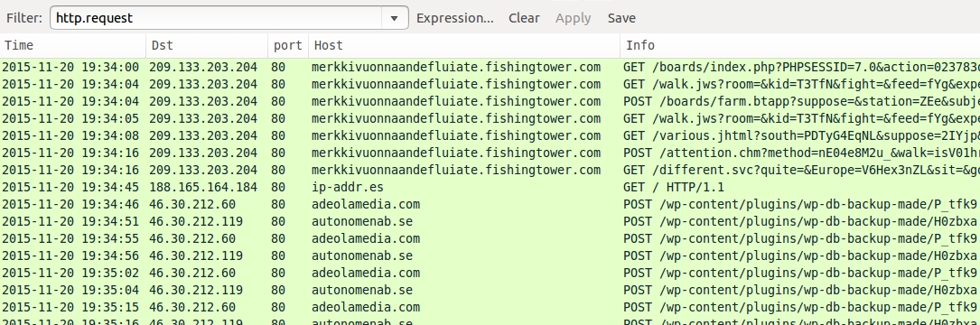Open the Expression... filter builder
This screenshot has width=980, height=325.
[x=455, y=18]
